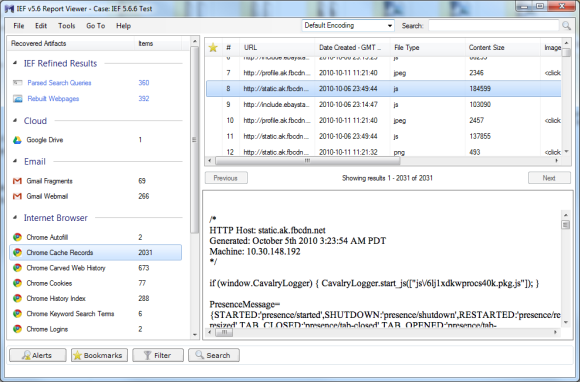
Task: Click the Alerts button
Action: [x=38, y=355]
